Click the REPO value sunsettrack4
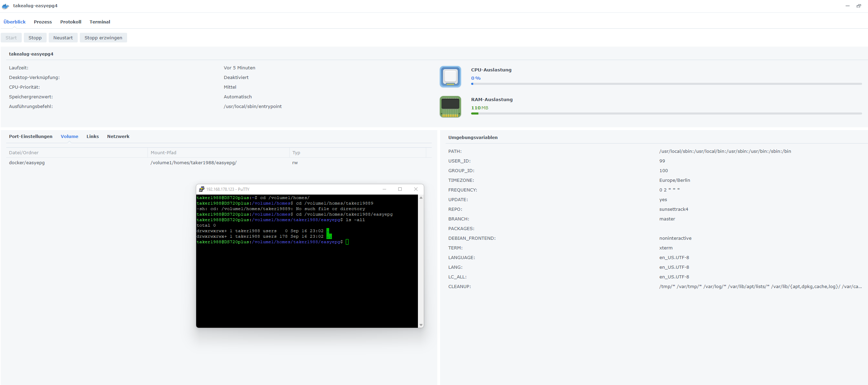868x385 pixels. tap(674, 209)
